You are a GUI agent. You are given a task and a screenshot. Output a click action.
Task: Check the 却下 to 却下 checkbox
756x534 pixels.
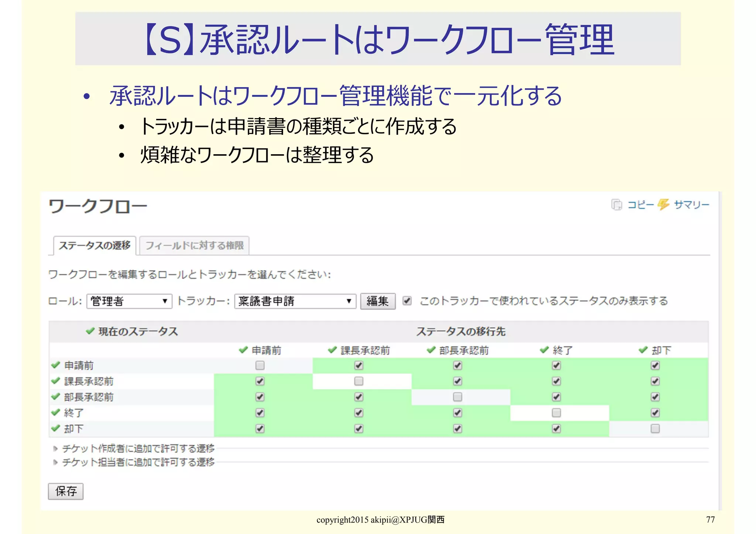655,428
